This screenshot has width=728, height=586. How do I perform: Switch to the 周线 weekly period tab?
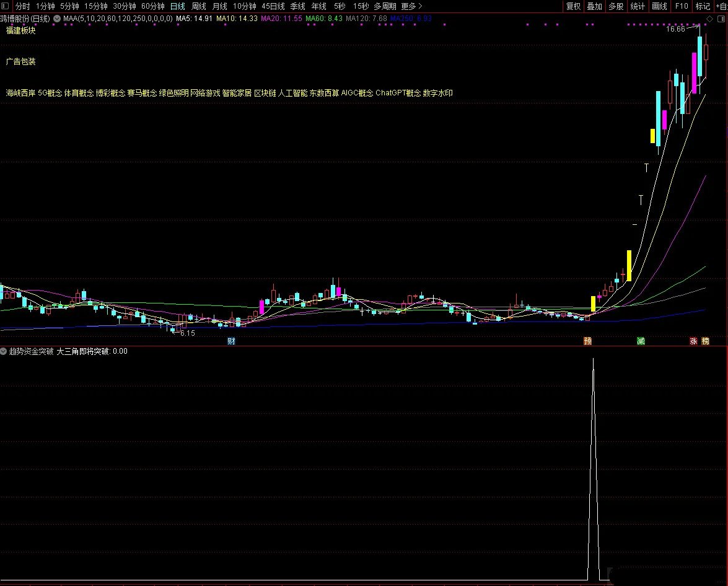(x=199, y=6)
